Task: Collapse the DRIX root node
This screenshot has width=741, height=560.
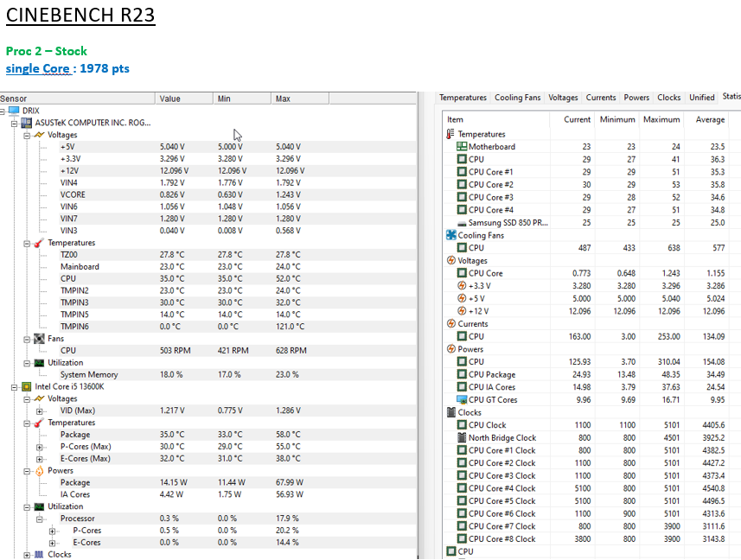Action: click(x=3, y=111)
